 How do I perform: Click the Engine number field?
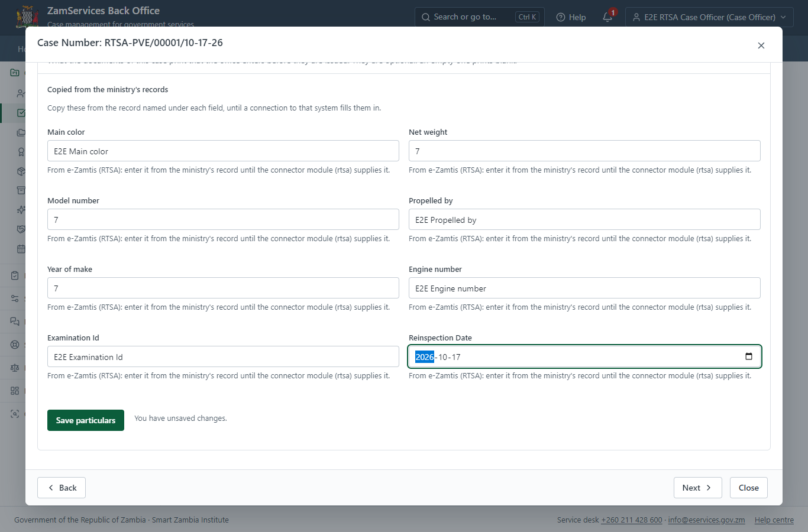click(584, 288)
